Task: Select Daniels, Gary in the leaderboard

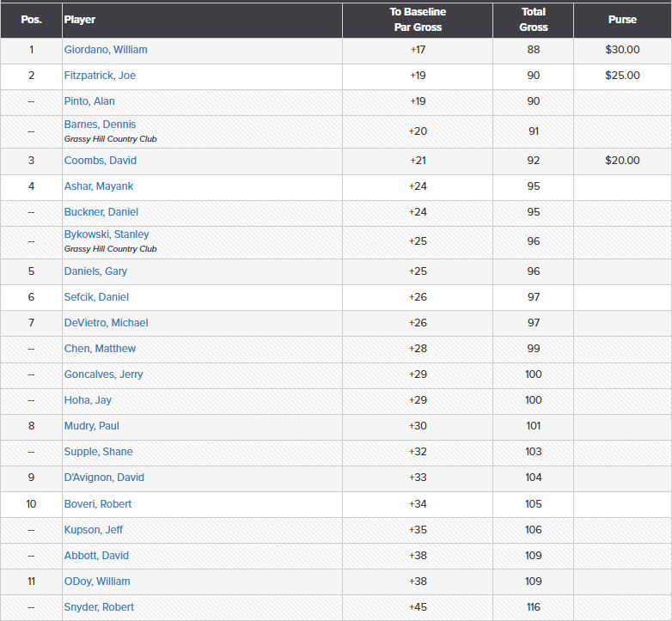Action: [x=95, y=271]
